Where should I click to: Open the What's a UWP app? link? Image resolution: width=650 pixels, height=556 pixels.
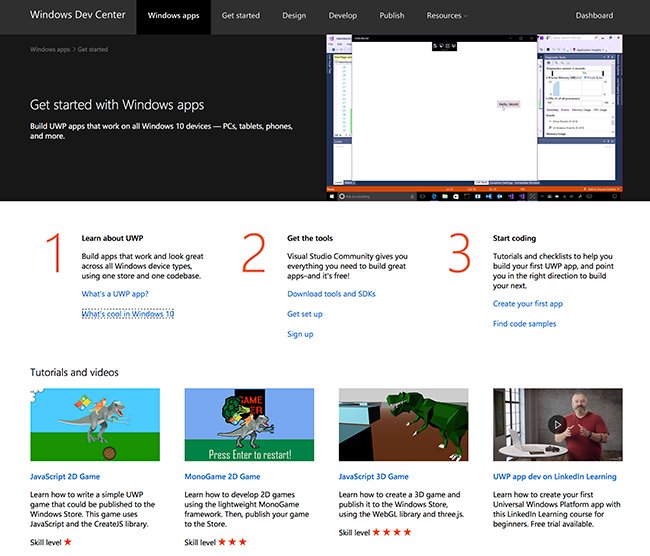(x=115, y=294)
